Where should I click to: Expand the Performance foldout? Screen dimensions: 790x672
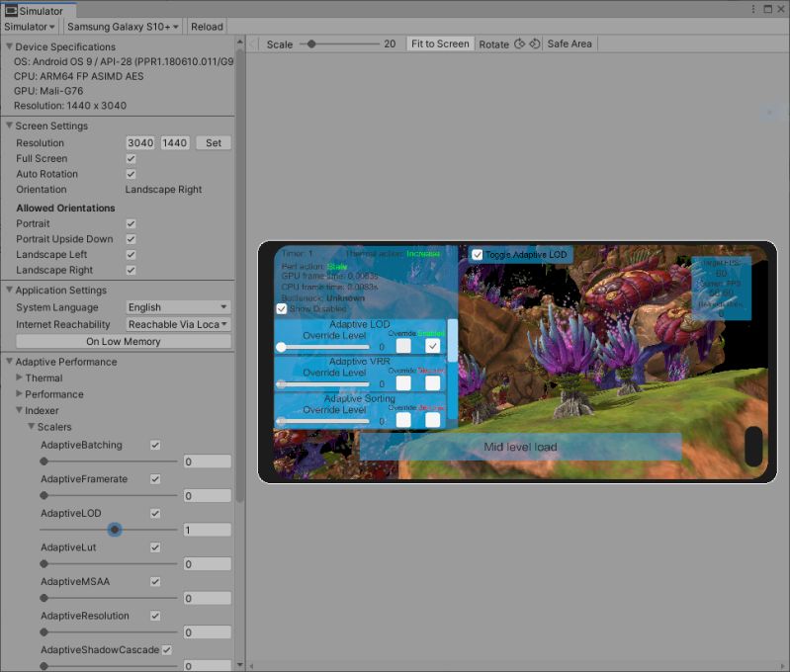(19, 393)
